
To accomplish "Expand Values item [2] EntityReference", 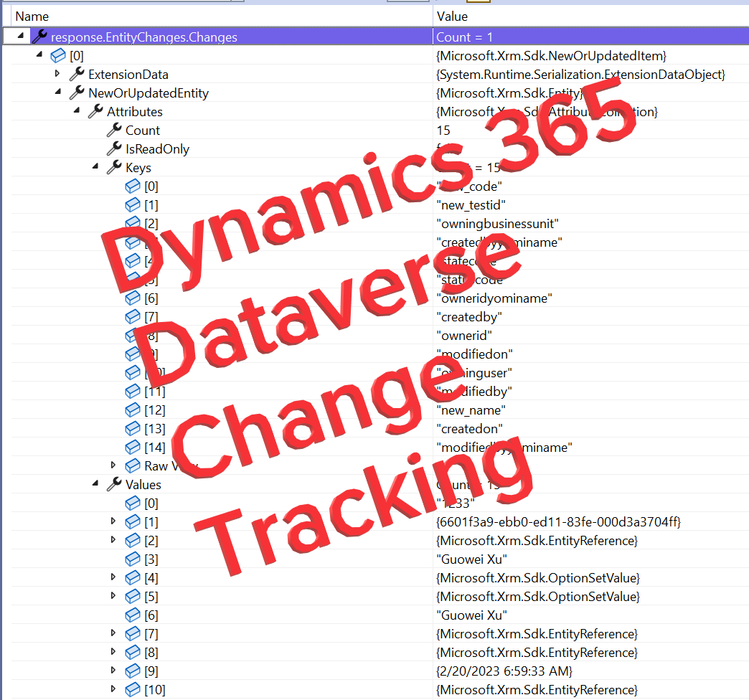I will point(113,539).
